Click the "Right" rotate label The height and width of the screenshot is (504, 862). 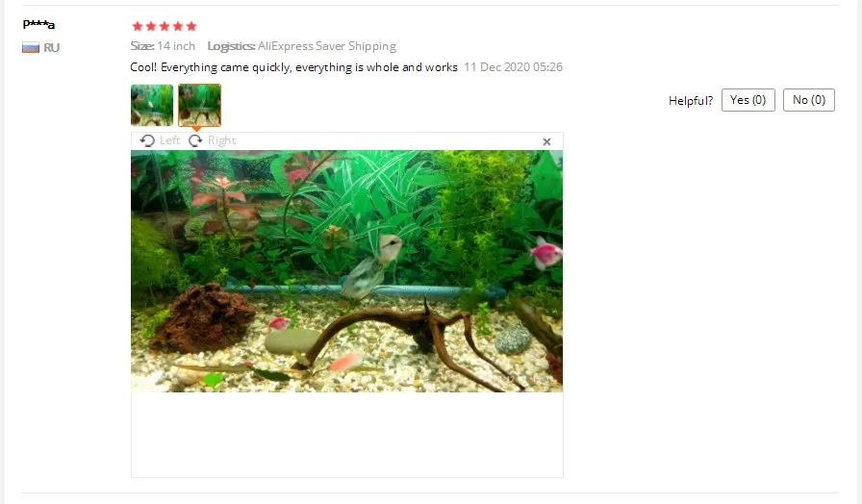point(221,140)
